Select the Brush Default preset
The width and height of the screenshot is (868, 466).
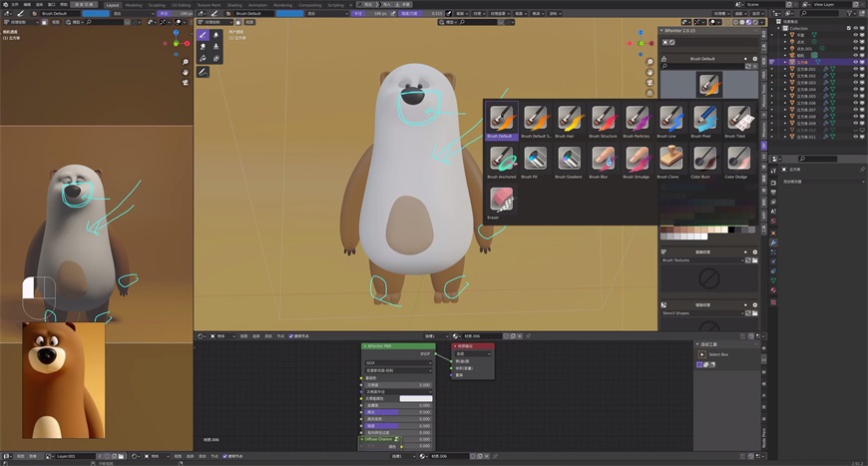tap(502, 121)
